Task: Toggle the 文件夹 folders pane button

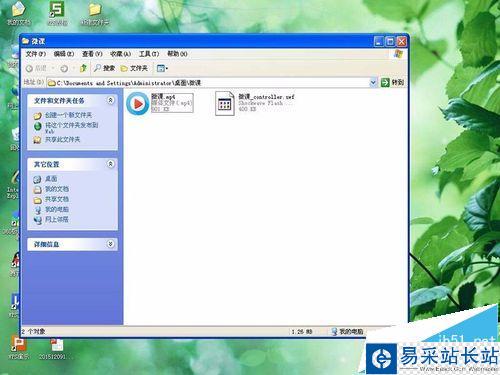Action: pyautogui.click(x=134, y=68)
